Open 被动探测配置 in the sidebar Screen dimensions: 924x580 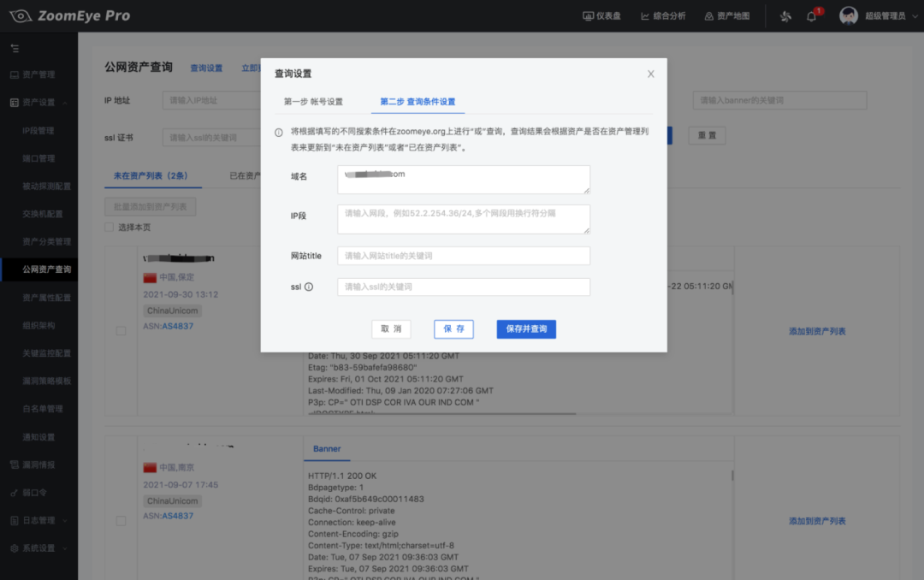[x=46, y=186]
